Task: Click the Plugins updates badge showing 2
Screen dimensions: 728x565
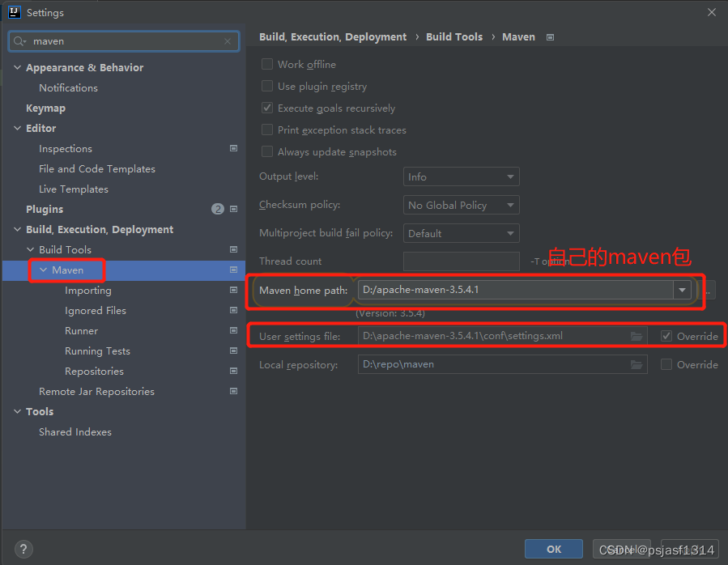Action: coord(217,209)
